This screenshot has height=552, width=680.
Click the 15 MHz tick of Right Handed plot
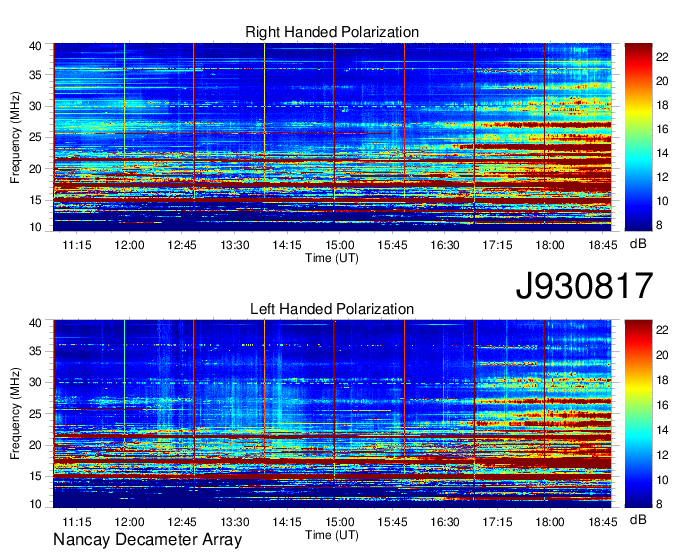[35, 200]
